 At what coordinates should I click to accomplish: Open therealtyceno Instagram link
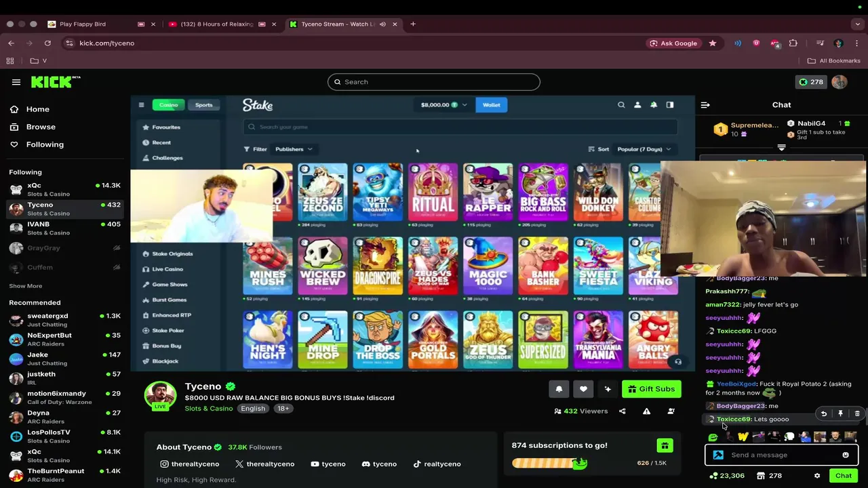[x=189, y=464]
